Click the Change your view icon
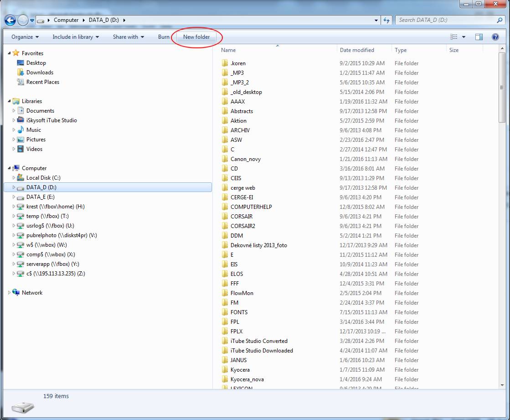The width and height of the screenshot is (510, 420). (454, 37)
